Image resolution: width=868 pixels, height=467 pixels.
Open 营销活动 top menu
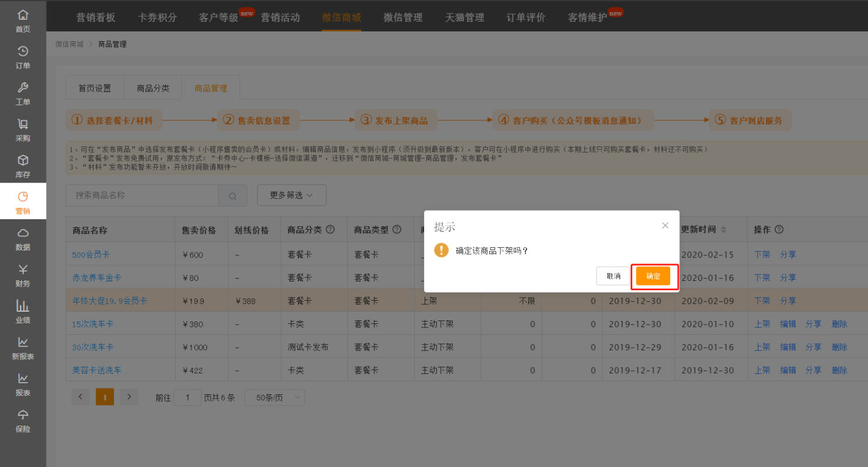280,17
